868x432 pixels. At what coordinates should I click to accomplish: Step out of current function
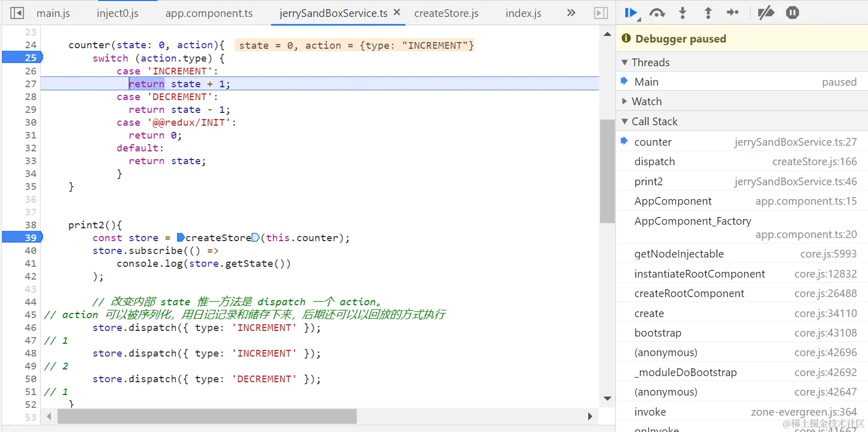708,13
